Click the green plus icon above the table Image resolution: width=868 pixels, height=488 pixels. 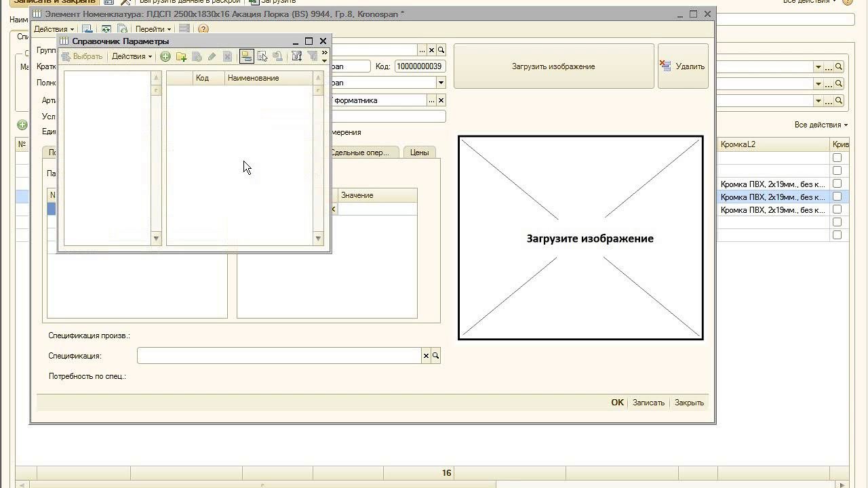pyautogui.click(x=22, y=125)
